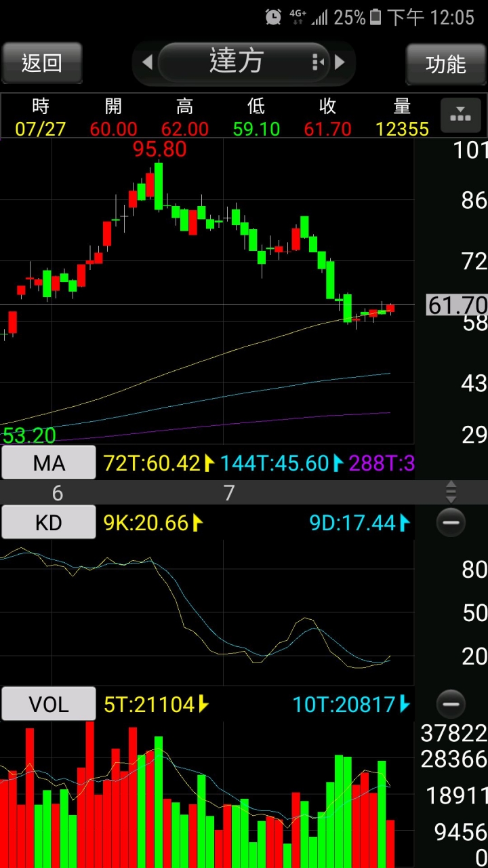Viewport: 488px width, 868px height.
Task: Go to previous stock with left arrow
Action: pos(147,62)
